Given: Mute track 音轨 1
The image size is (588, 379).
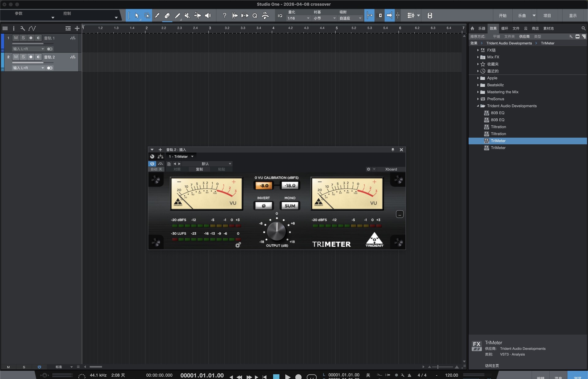Looking at the screenshot, I should (x=16, y=38).
